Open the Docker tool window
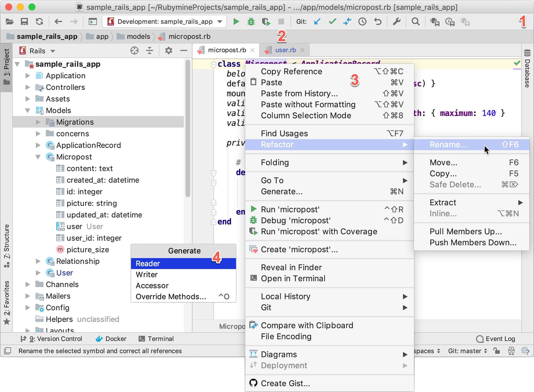The height and width of the screenshot is (392, 534). tap(111, 339)
